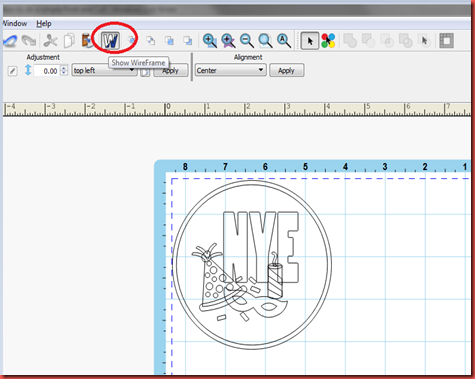Screen dimensions: 475x379
Task: Open the 'top left' dropdown
Action: [104, 70]
